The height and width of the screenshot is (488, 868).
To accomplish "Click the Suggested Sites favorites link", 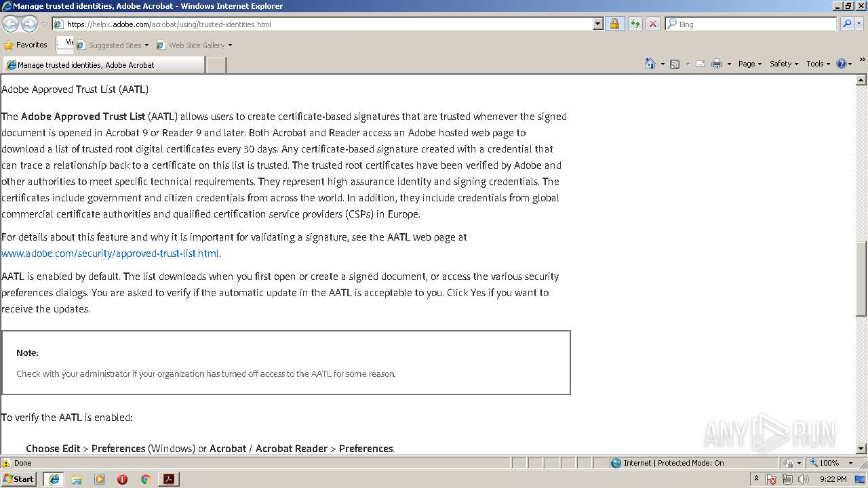I will (x=115, y=45).
